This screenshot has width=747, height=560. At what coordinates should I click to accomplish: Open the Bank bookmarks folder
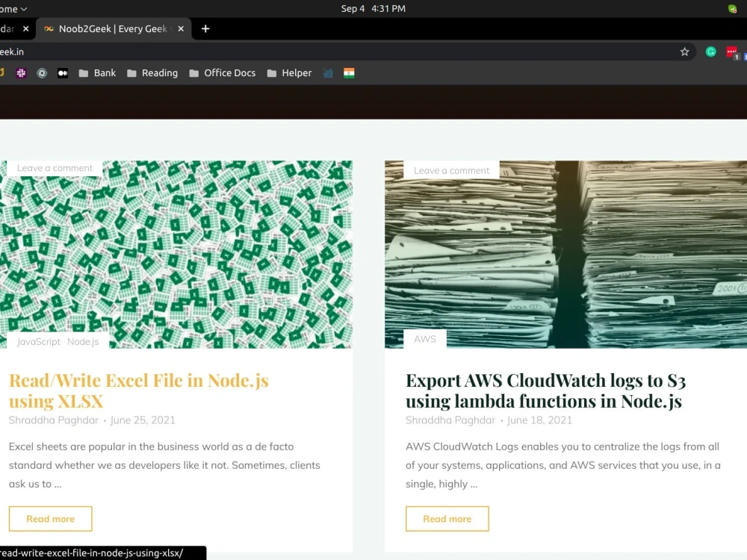[x=97, y=73]
